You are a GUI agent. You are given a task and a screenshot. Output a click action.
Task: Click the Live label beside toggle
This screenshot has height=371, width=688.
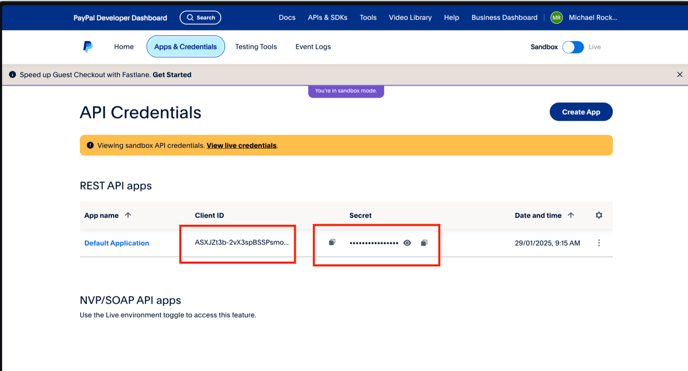pyautogui.click(x=595, y=47)
